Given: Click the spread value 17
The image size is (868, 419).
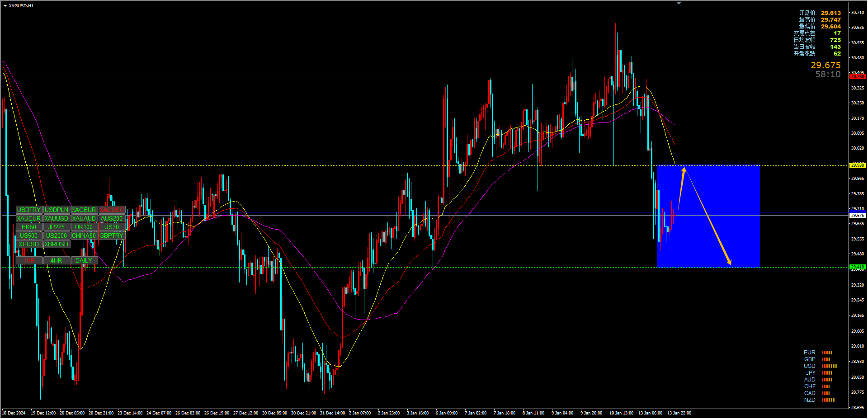Looking at the screenshot, I should point(837,33).
